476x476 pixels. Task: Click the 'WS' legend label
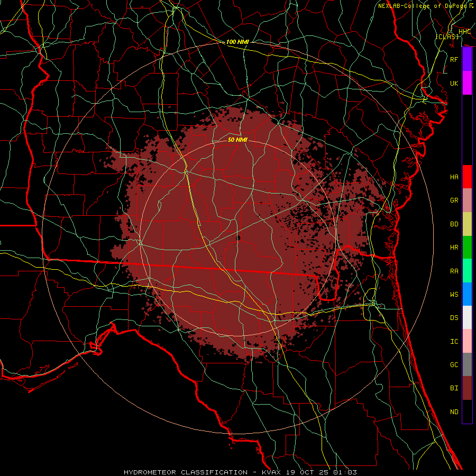click(454, 294)
